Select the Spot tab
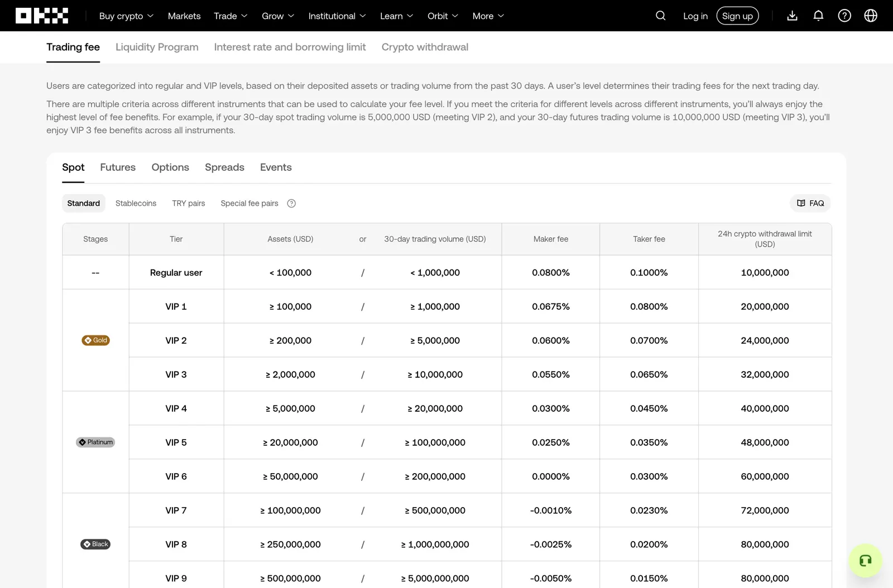This screenshot has width=893, height=588. click(x=73, y=167)
